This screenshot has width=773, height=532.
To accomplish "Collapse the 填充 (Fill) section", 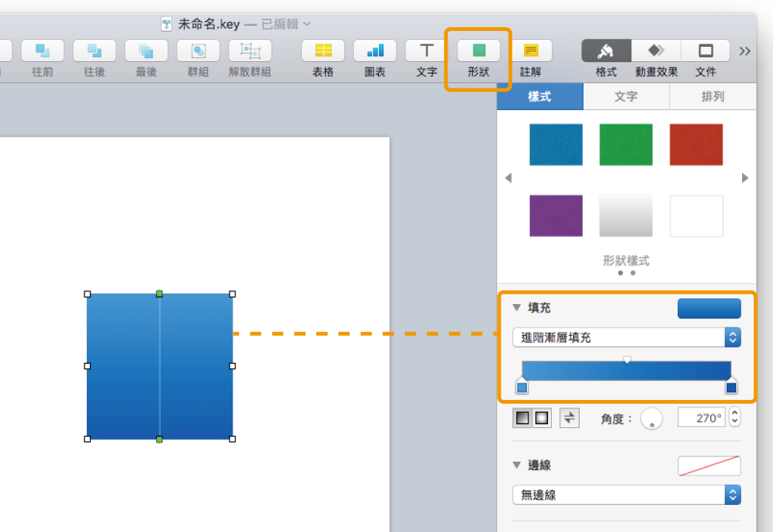I will click(516, 307).
